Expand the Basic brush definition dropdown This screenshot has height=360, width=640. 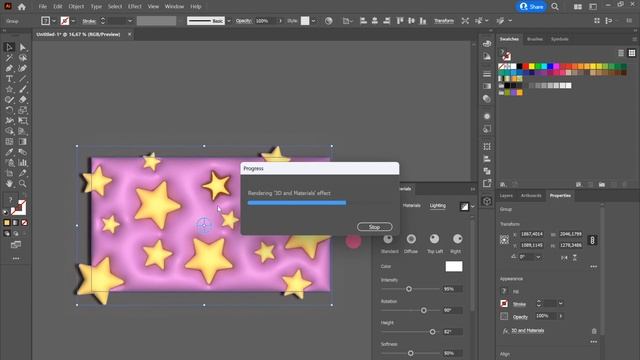coord(229,21)
